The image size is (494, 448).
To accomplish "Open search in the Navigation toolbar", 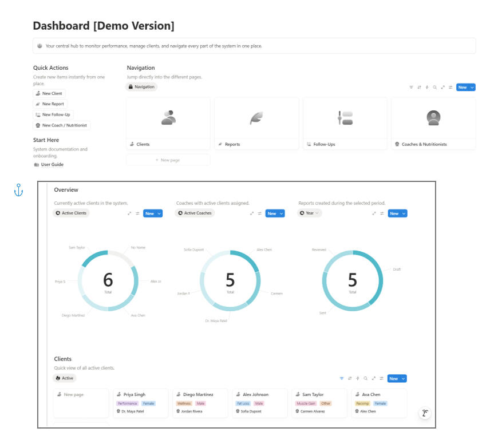I will pos(434,88).
